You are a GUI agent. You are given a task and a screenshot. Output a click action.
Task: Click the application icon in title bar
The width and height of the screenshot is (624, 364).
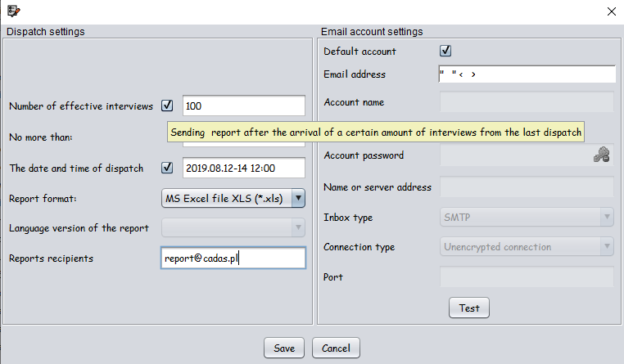[14, 11]
